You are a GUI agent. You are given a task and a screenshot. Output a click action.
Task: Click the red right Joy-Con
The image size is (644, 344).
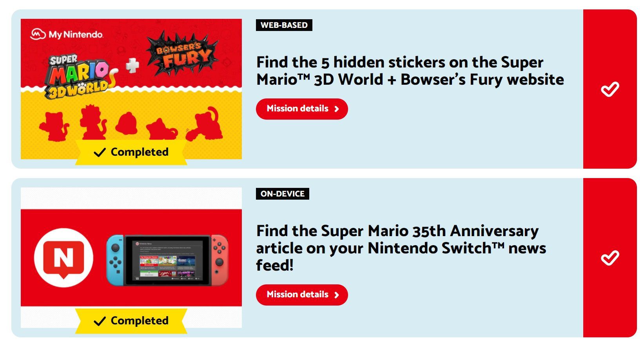tap(220, 260)
